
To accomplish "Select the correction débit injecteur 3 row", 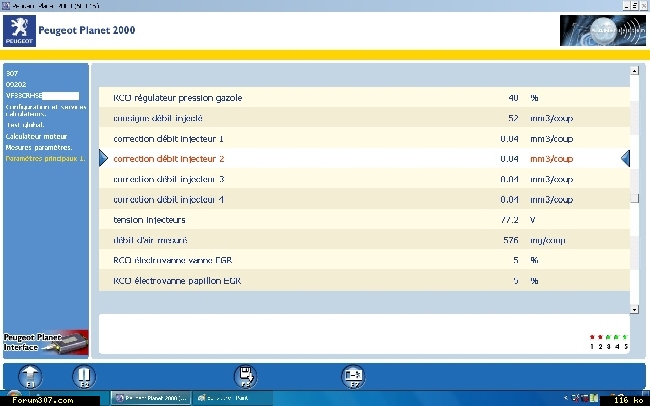I will tap(364, 179).
